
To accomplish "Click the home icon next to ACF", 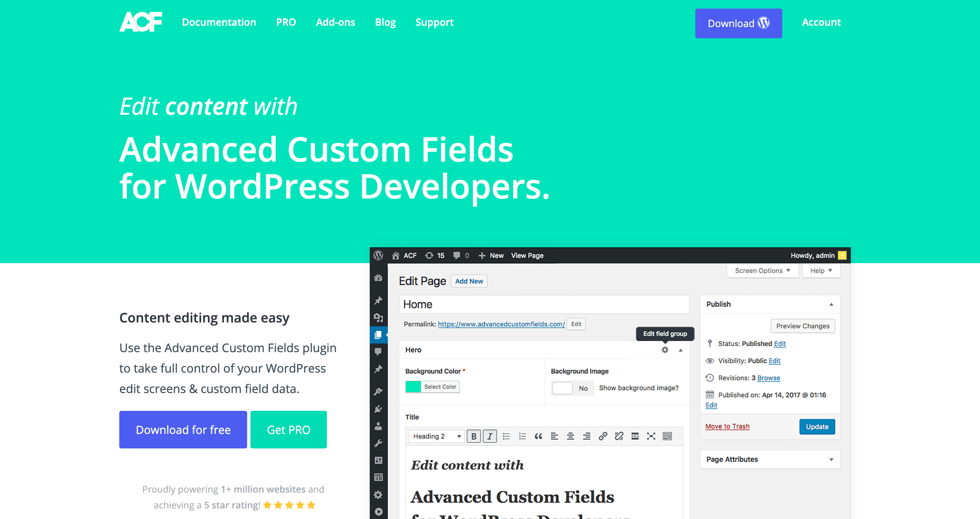I will [x=395, y=255].
